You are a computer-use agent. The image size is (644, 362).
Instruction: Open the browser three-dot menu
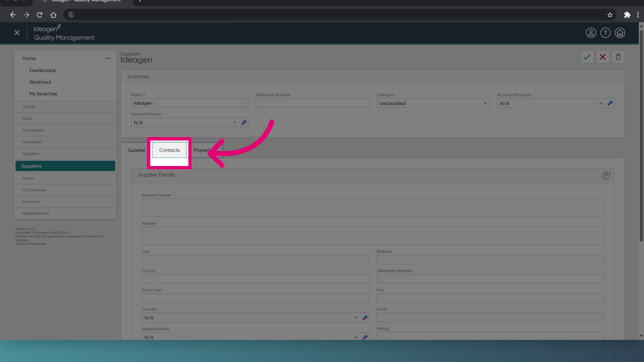(638, 15)
